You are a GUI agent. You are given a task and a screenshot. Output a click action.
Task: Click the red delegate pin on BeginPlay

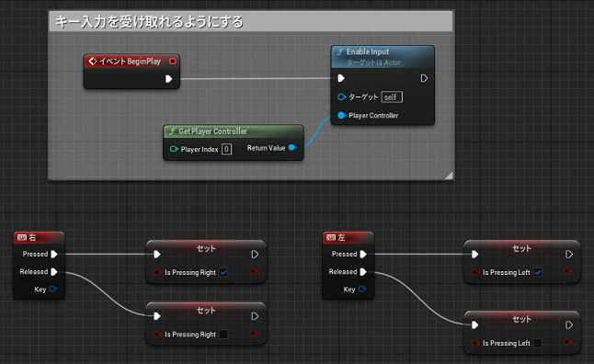tap(173, 62)
